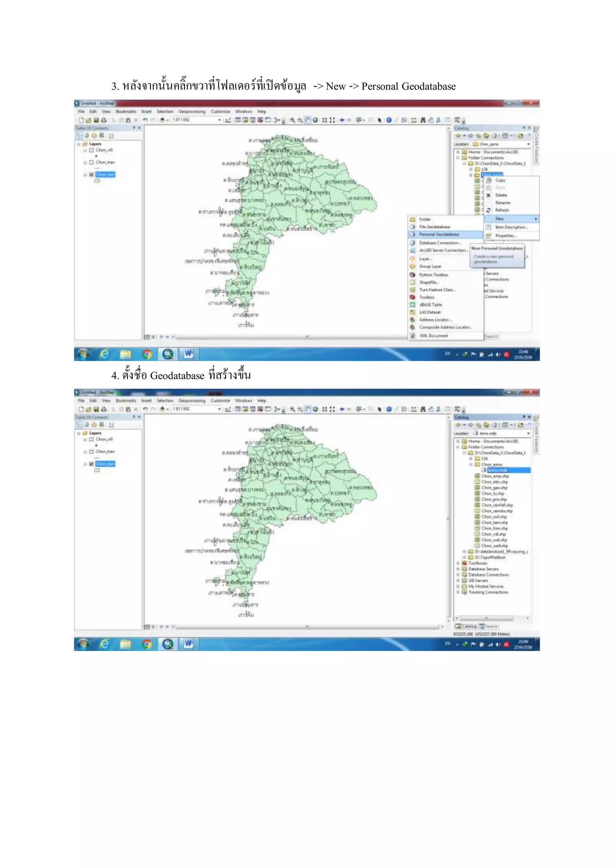Open Catalog Location dropdown in step 4 screenshot
Screen dimensions: 614x868
pyautogui.click(x=528, y=434)
